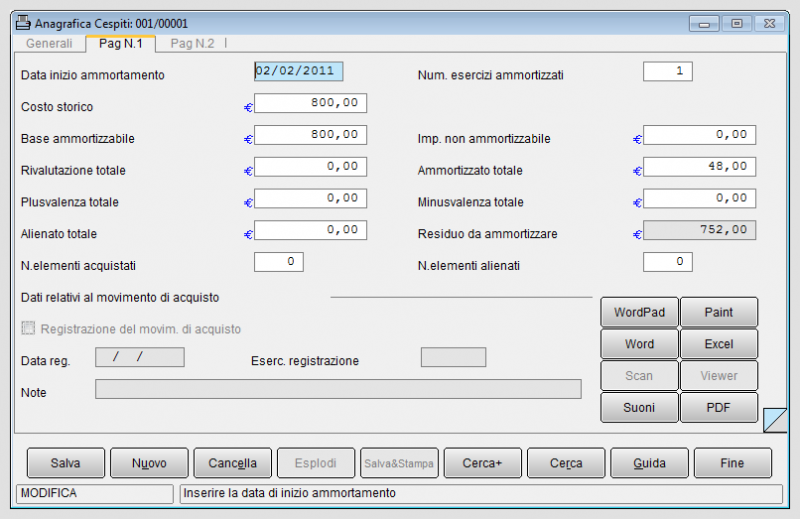Click status text 'Inserire la data di inizio ammortamento'
This screenshot has width=800, height=519.
coord(289,493)
